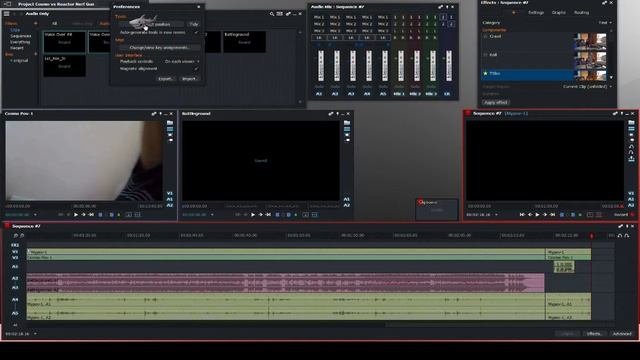
Task: Select the Sequences filter in the bin sidebar
Action: pyautogui.click(x=21, y=36)
